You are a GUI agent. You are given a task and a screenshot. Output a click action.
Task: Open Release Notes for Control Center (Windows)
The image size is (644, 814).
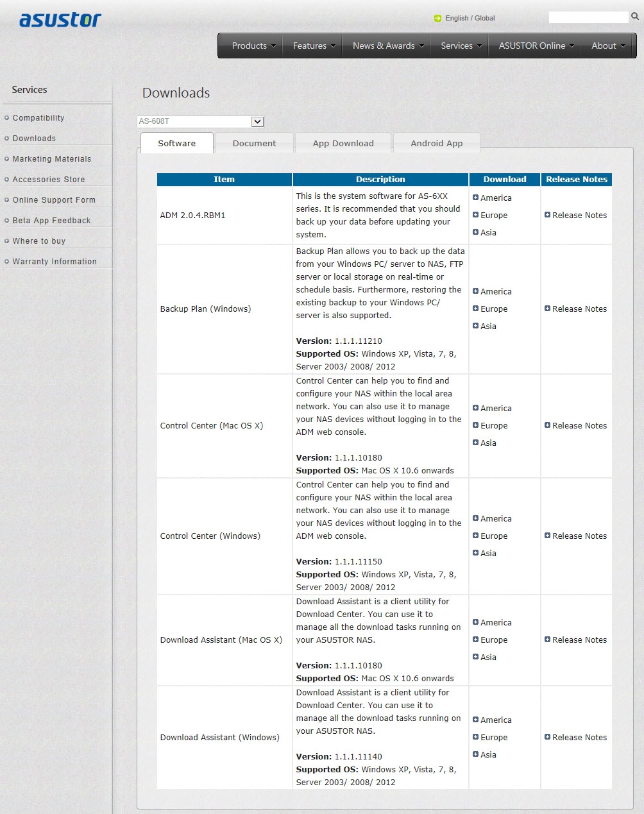pos(579,536)
